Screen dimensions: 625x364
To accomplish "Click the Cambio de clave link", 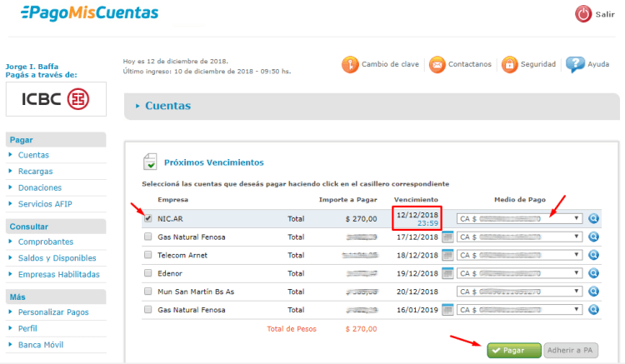I will [x=390, y=64].
